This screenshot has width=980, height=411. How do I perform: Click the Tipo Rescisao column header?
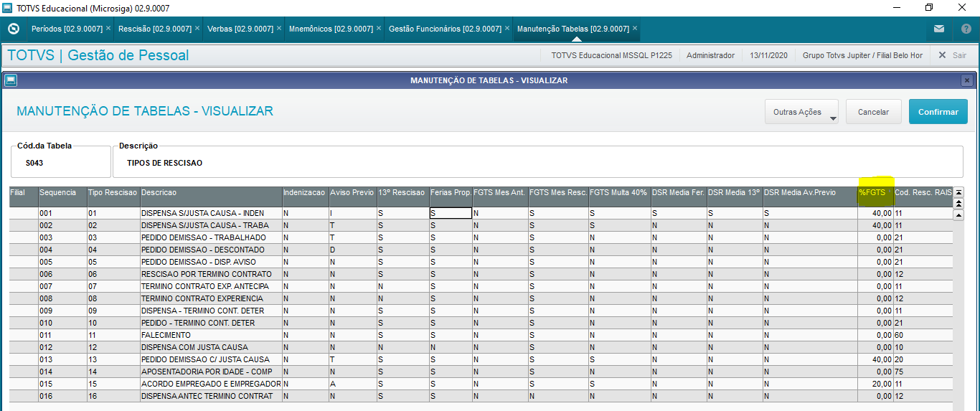(x=113, y=197)
